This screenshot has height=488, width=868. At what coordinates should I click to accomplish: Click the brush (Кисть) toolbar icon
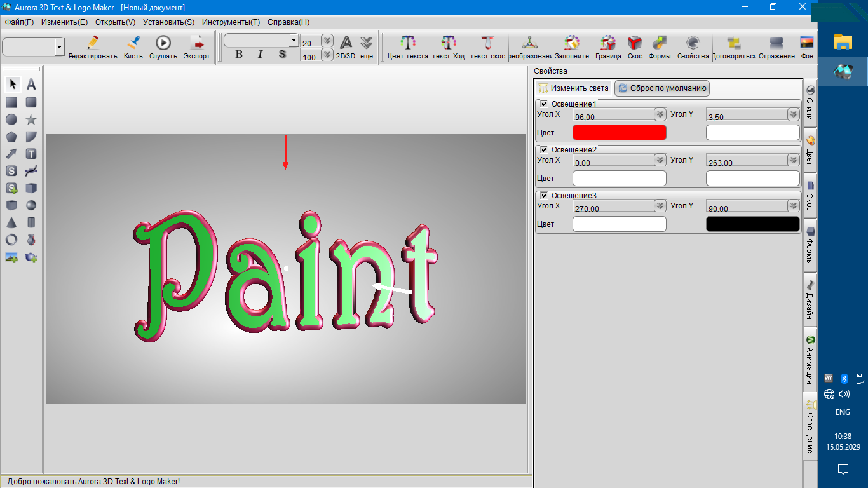[133, 43]
